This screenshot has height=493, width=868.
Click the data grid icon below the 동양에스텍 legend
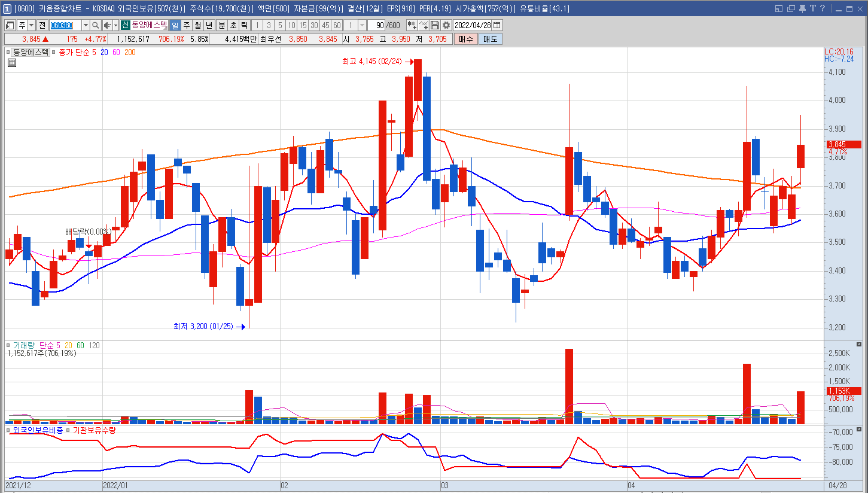12,62
